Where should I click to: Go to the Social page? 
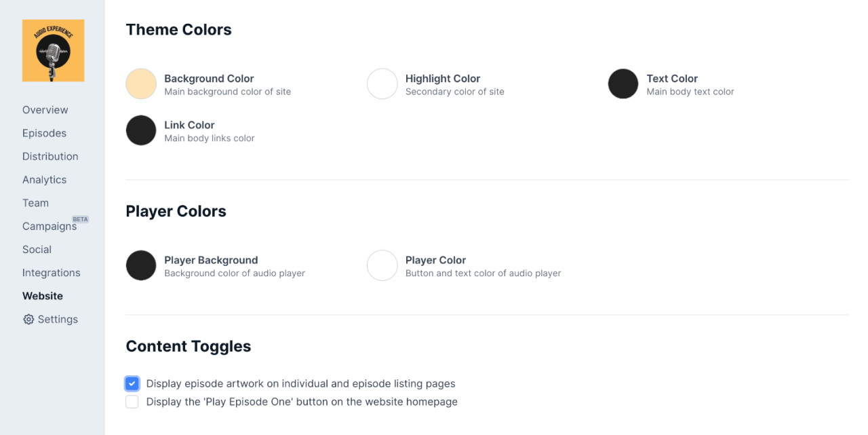[x=37, y=250]
